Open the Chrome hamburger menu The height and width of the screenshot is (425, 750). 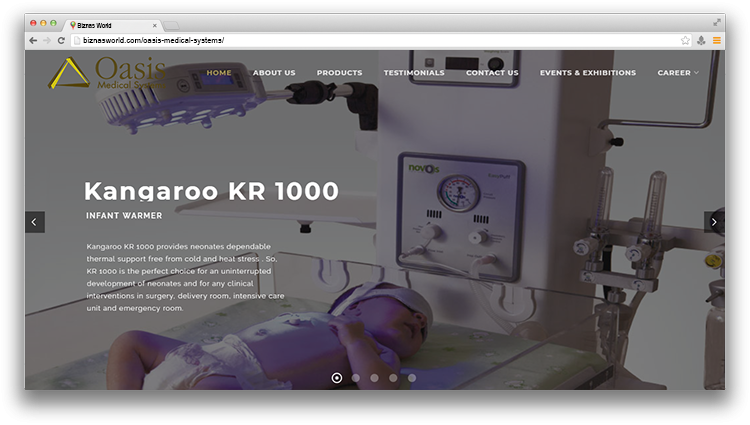point(716,40)
